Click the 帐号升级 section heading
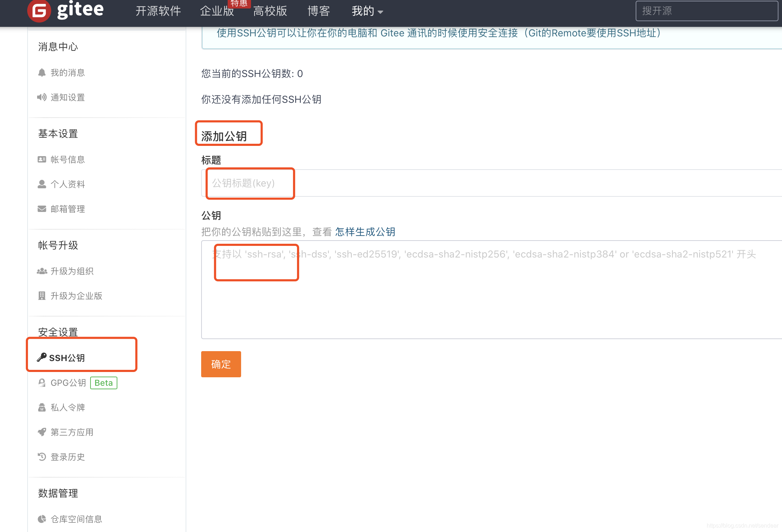The image size is (782, 532). pos(58,245)
